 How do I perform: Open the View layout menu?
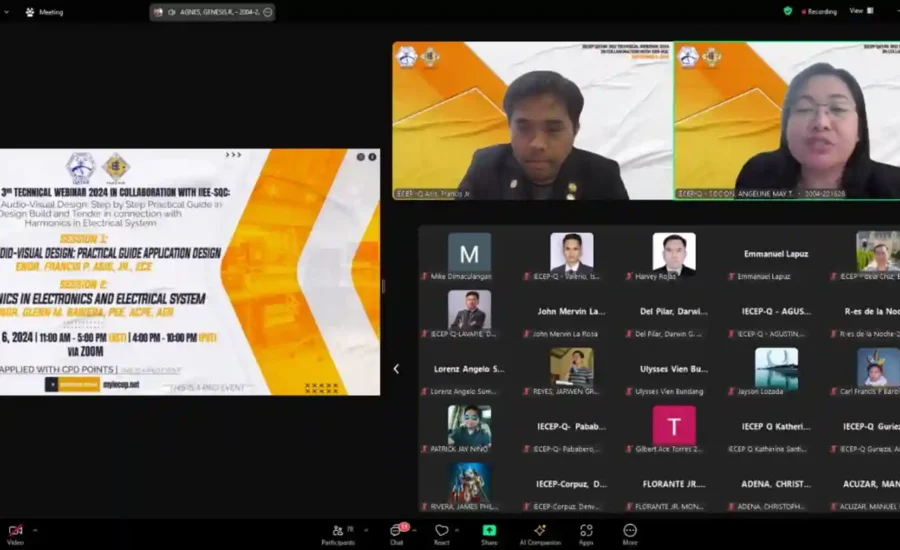(x=860, y=11)
